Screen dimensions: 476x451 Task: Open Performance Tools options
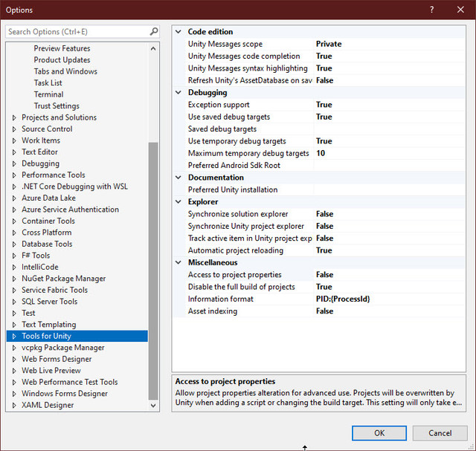(x=54, y=175)
